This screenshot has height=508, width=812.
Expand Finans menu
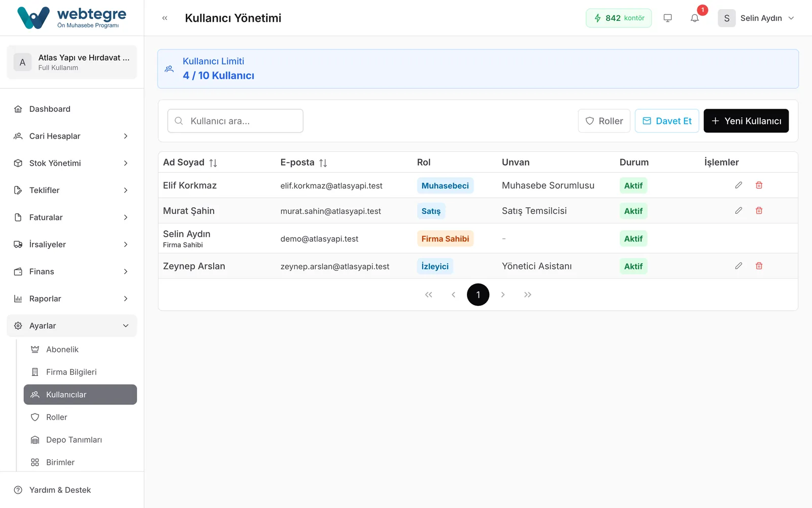tap(72, 272)
